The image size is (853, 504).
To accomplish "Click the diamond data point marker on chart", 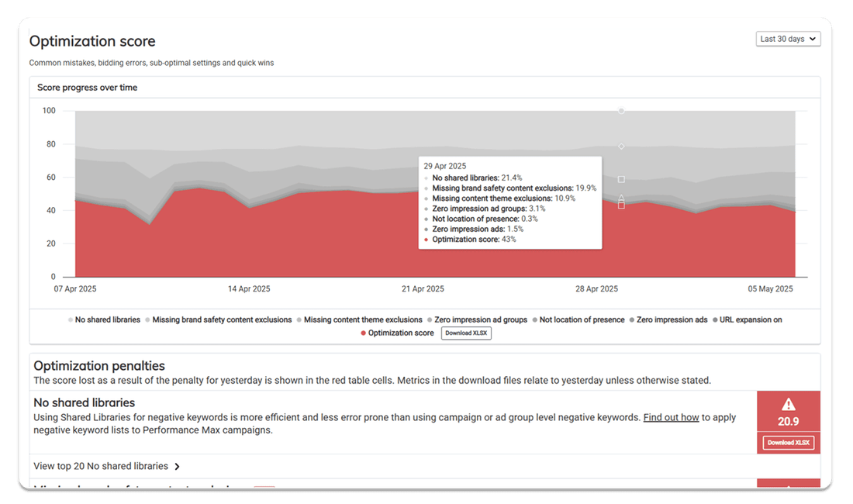I will tap(621, 147).
